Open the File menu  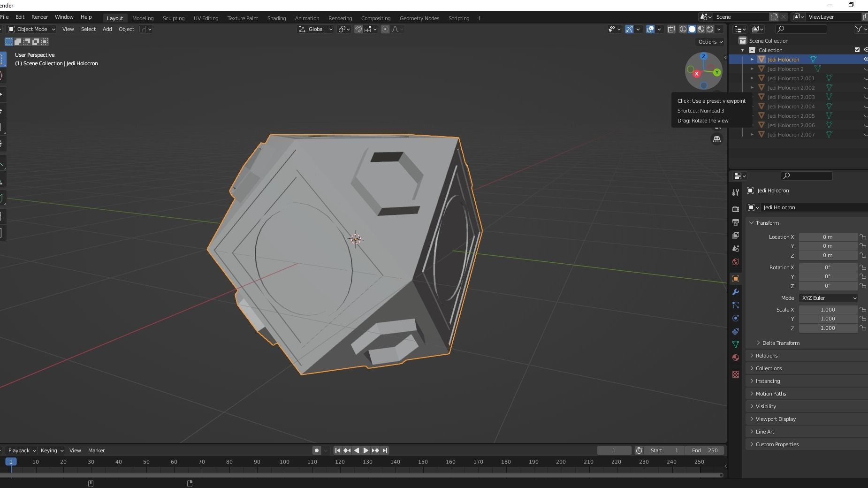(4, 17)
